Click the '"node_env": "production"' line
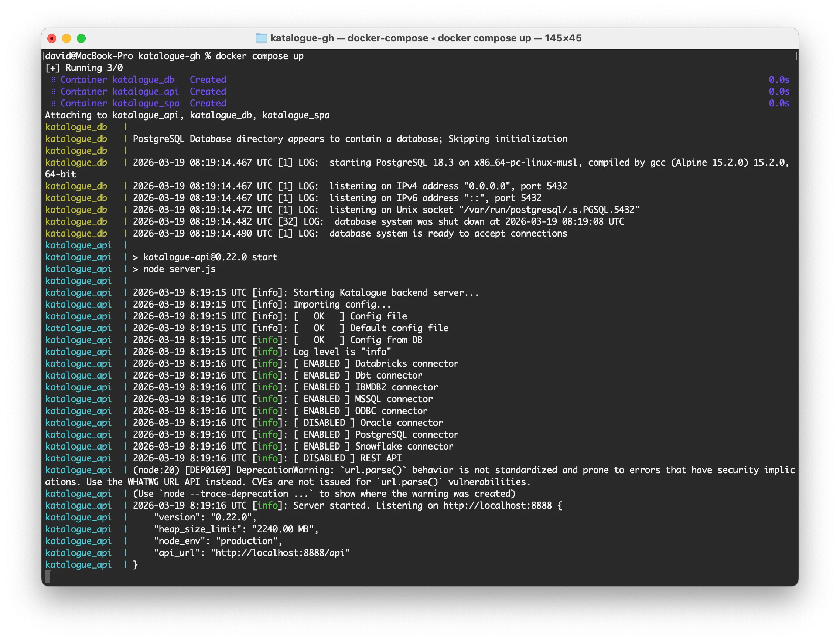The height and width of the screenshot is (641, 840). tap(218, 541)
